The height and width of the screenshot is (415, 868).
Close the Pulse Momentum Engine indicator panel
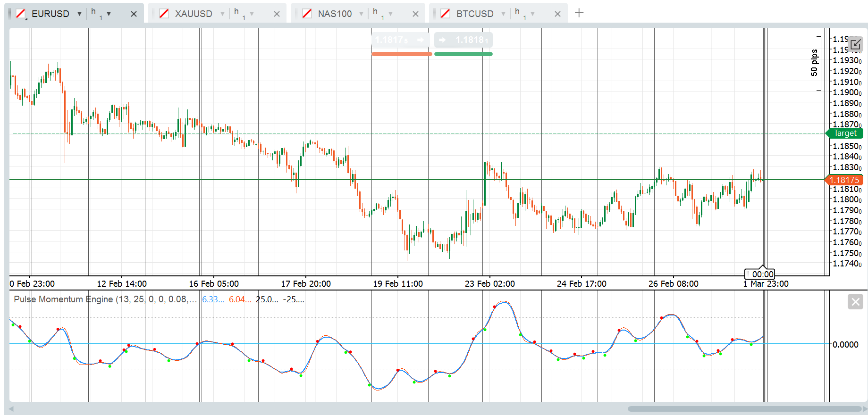click(855, 302)
